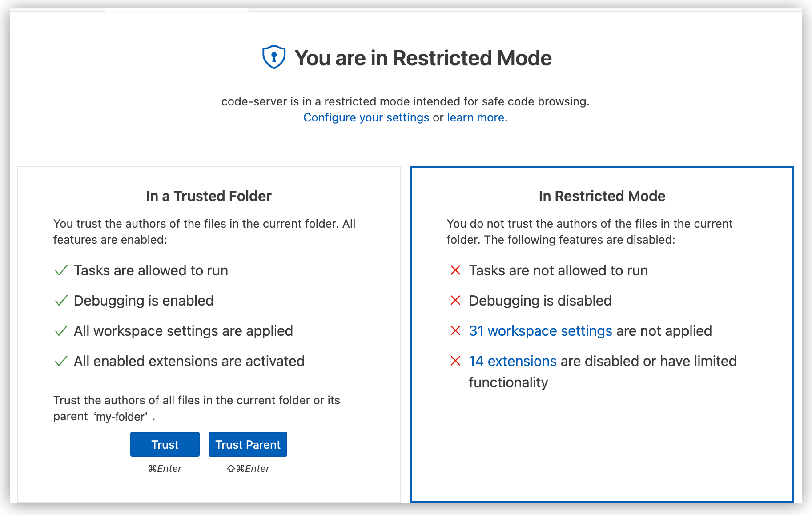Click the checkmark beside 'All workspace settings are applied'
Image resolution: width=812 pixels, height=515 pixels.
[x=60, y=330]
